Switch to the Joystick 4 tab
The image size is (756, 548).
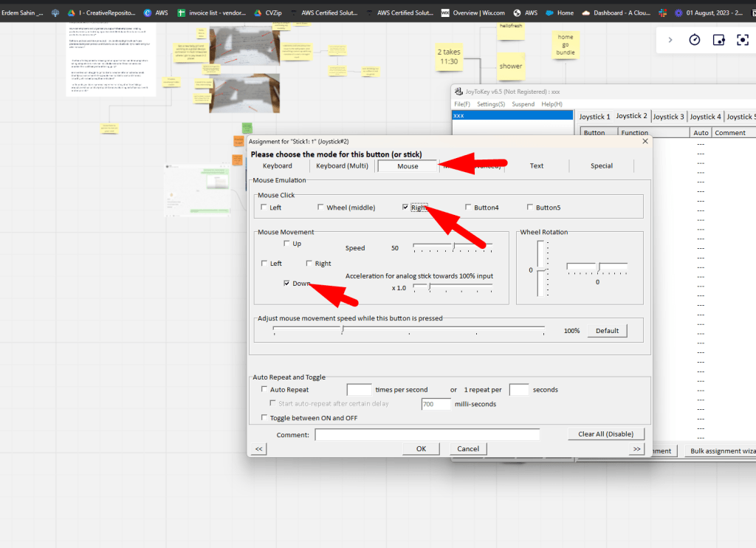[705, 117]
